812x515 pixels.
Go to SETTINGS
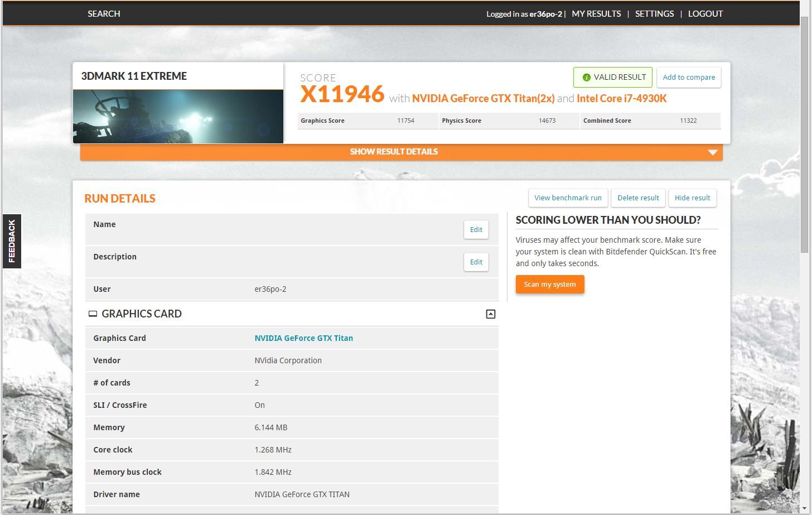click(654, 14)
